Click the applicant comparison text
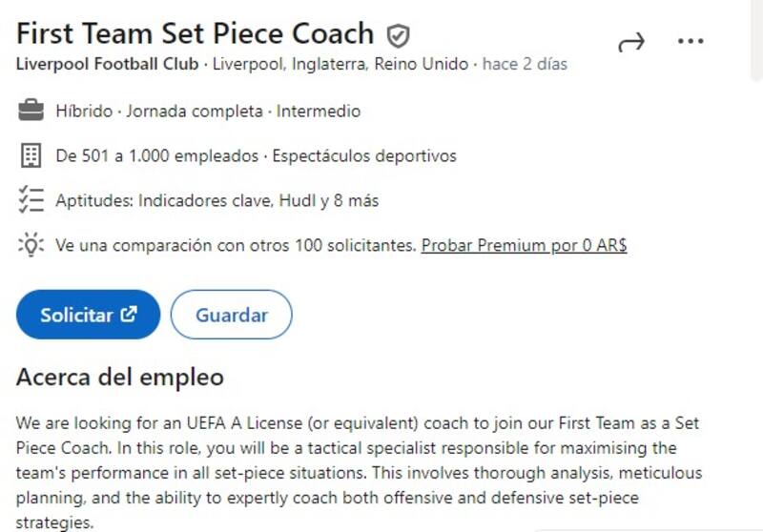The image size is (763, 532). (236, 245)
